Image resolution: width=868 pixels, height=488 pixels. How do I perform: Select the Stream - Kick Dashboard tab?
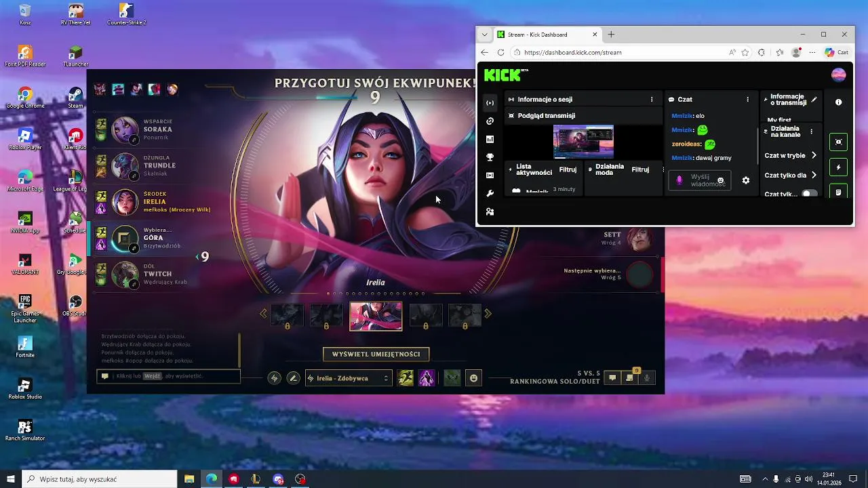pyautogui.click(x=547, y=35)
